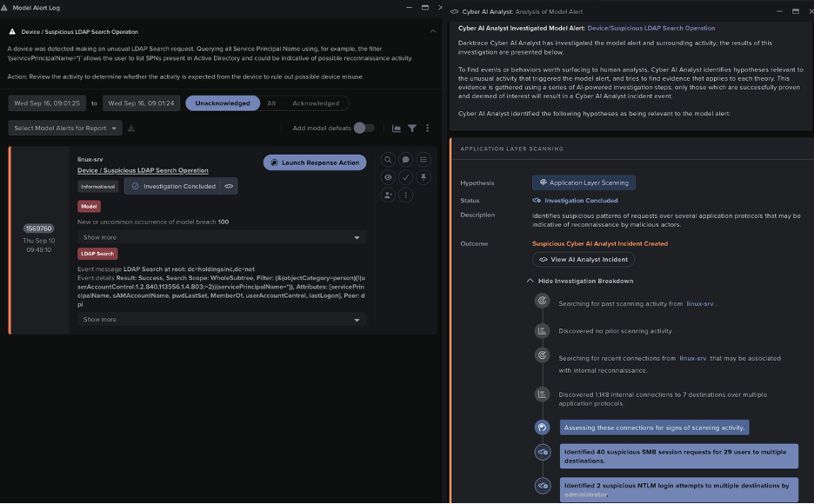This screenshot has height=504, width=814.
Task: Click the start date field Wed Sep 16, 09:01:25
Action: 47,103
